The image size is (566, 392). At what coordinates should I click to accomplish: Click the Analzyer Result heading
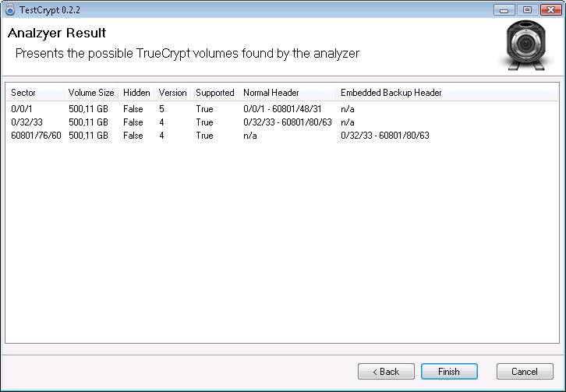click(x=57, y=33)
